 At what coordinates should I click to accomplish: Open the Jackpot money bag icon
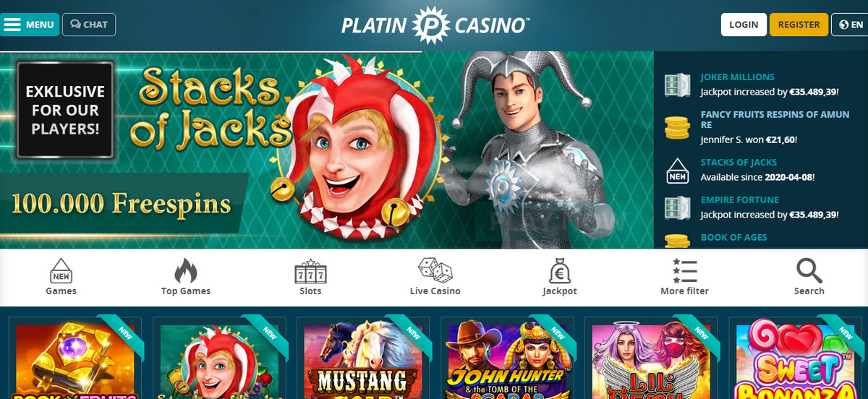(x=560, y=277)
